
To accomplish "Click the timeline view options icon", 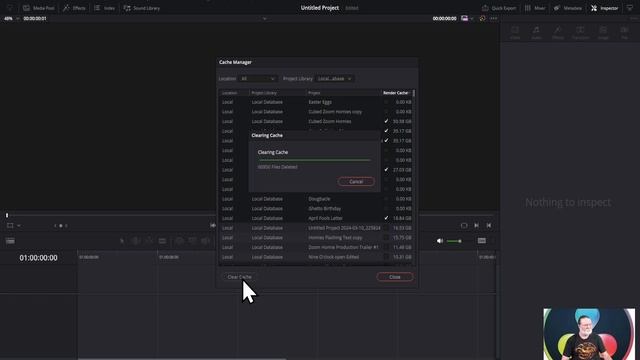I will point(10,241).
